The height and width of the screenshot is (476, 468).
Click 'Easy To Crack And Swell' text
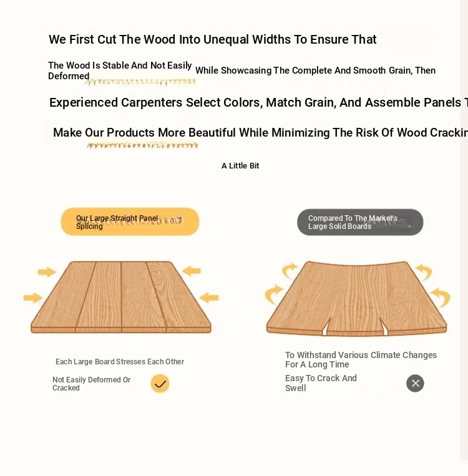[x=321, y=383]
